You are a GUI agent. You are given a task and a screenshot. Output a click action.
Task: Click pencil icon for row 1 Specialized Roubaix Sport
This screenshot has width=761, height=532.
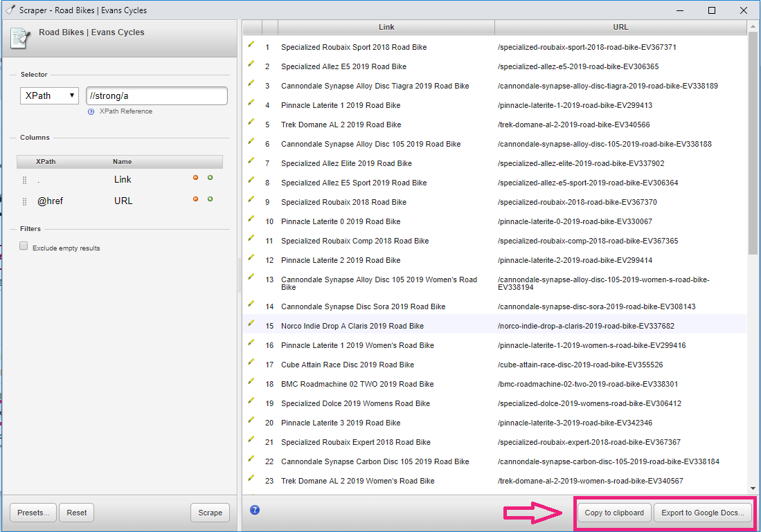[251, 44]
